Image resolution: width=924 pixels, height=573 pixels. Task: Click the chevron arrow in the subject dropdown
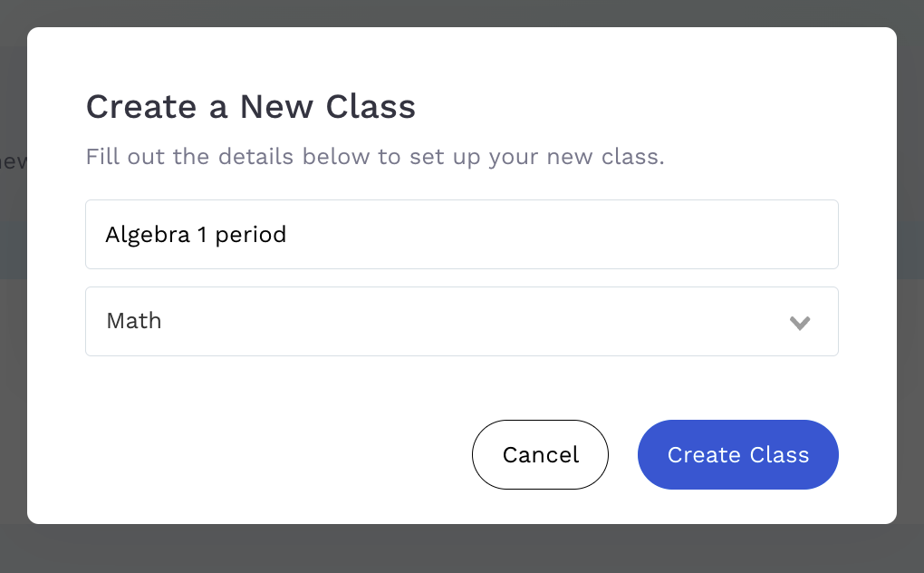coord(799,323)
